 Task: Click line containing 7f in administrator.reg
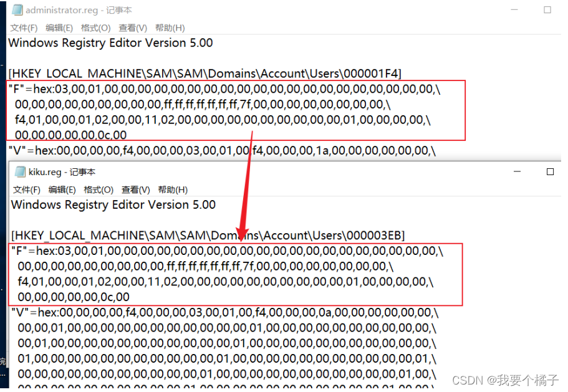click(x=203, y=104)
